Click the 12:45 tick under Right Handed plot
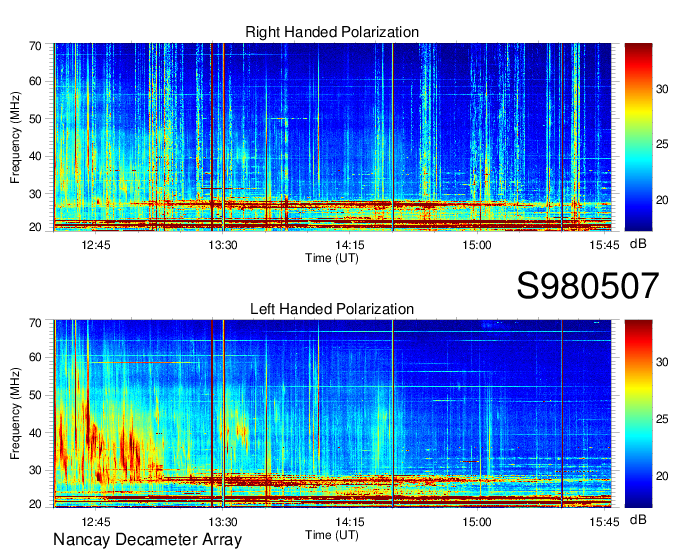Screen dimensions: 680x552 pos(96,245)
